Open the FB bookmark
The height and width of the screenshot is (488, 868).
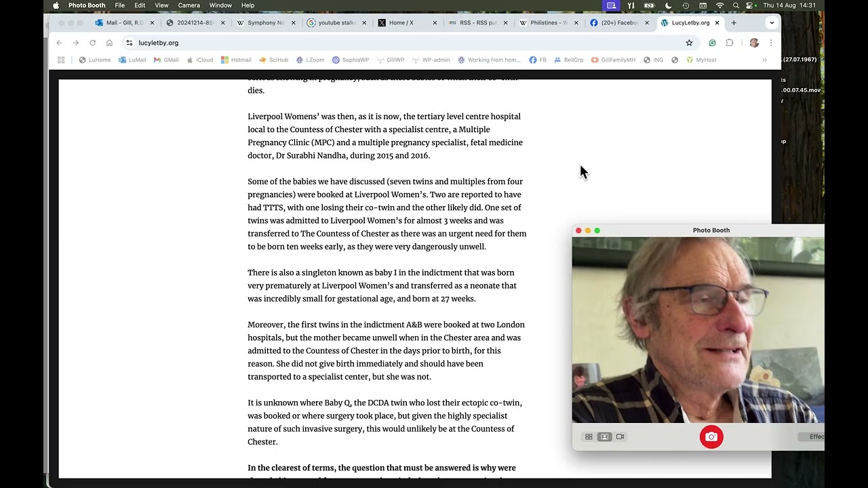coord(538,60)
